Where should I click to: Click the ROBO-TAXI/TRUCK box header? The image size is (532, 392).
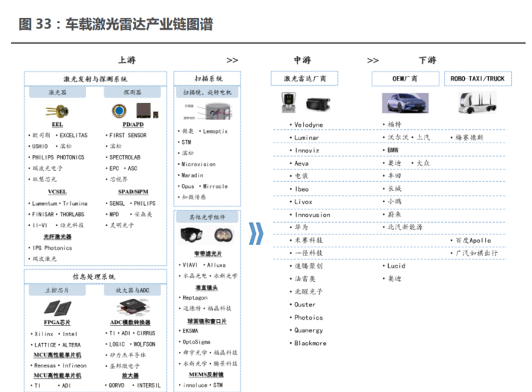[478, 78]
